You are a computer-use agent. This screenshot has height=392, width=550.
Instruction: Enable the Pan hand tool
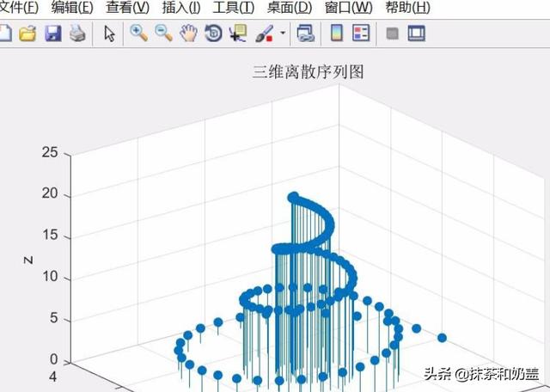tap(188, 34)
